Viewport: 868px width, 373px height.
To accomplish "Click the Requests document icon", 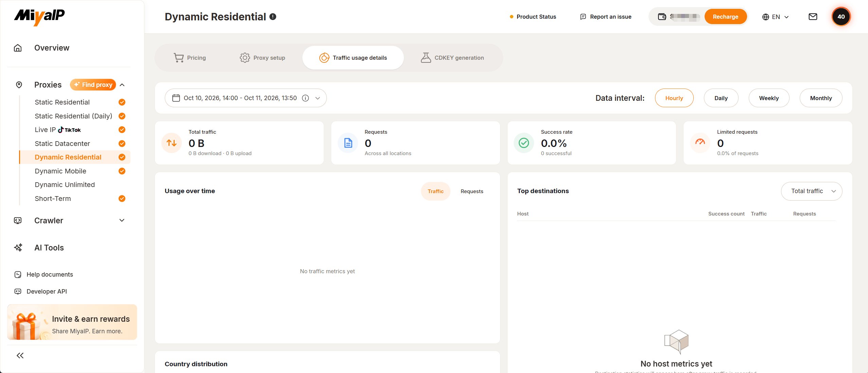I will (x=348, y=143).
